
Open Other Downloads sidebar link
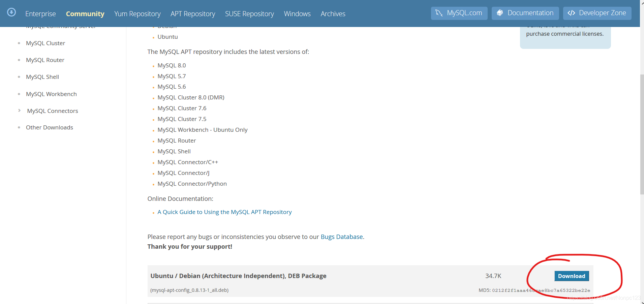[x=50, y=127]
